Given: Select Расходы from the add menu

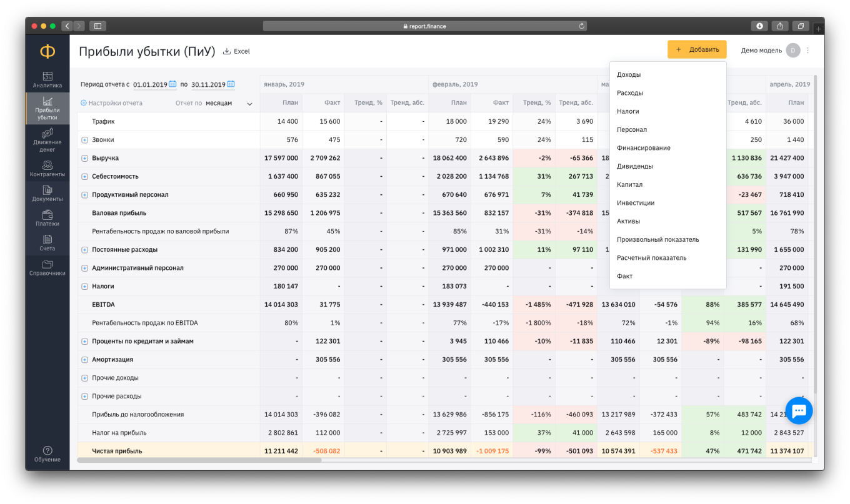Looking at the screenshot, I should click(629, 93).
